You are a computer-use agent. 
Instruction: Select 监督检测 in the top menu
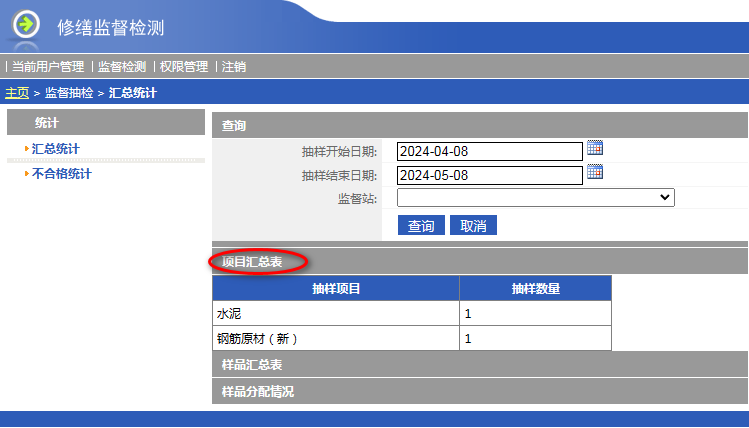click(122, 67)
